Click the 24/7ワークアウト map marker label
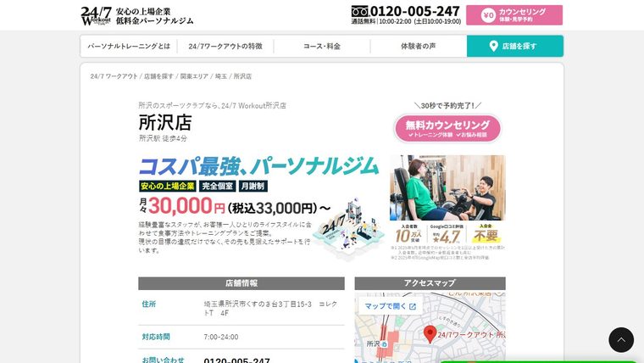The image size is (644, 363). tap(471, 335)
